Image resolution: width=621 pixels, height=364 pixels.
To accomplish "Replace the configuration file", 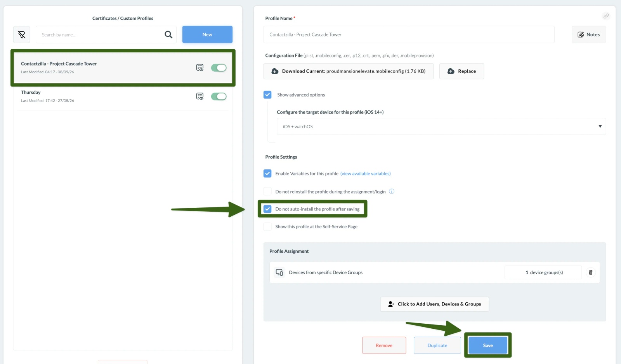I will [461, 71].
